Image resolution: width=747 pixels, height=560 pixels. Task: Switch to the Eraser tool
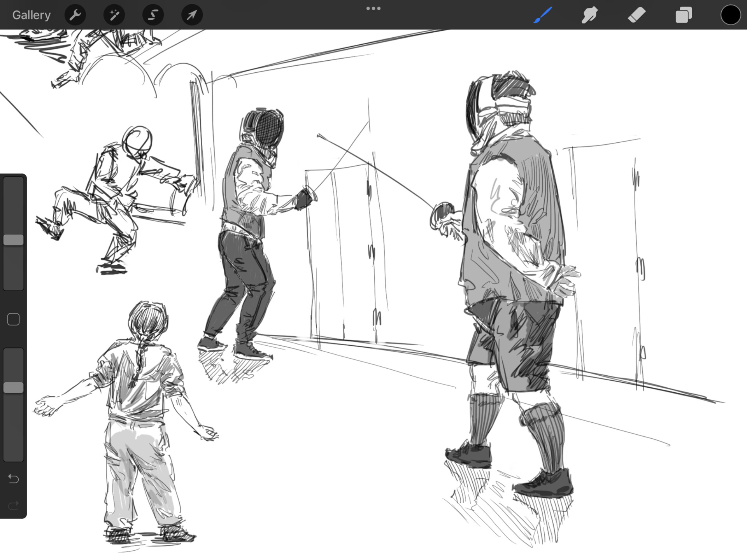[637, 15]
